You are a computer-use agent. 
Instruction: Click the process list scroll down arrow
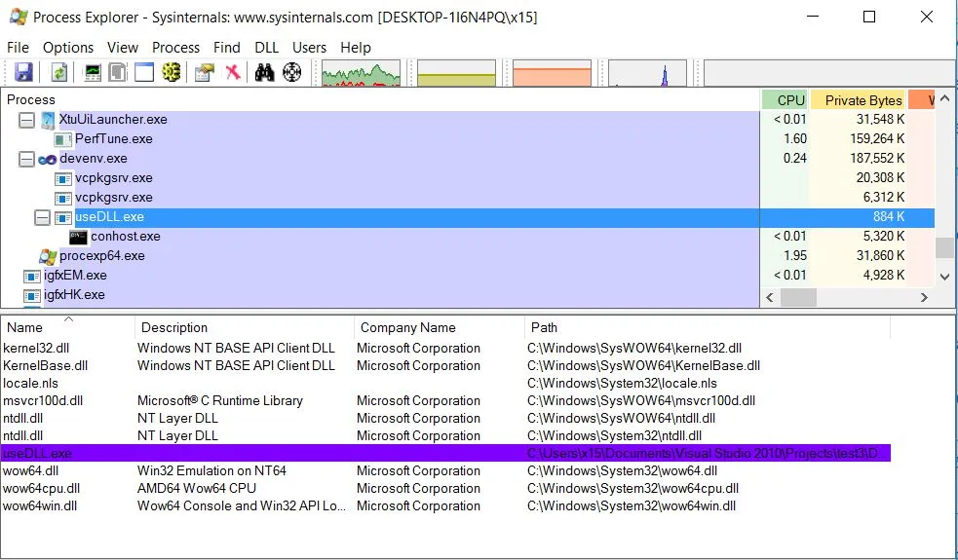pyautogui.click(x=944, y=277)
